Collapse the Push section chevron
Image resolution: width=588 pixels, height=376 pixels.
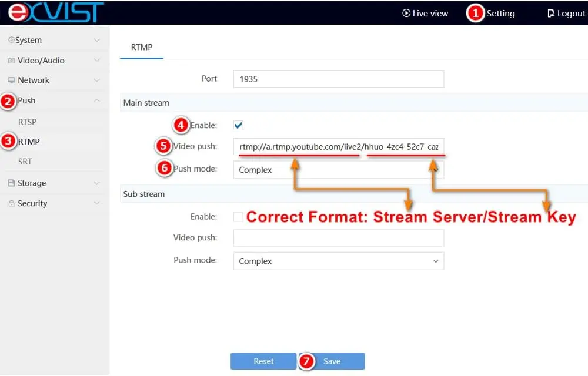pyautogui.click(x=97, y=100)
